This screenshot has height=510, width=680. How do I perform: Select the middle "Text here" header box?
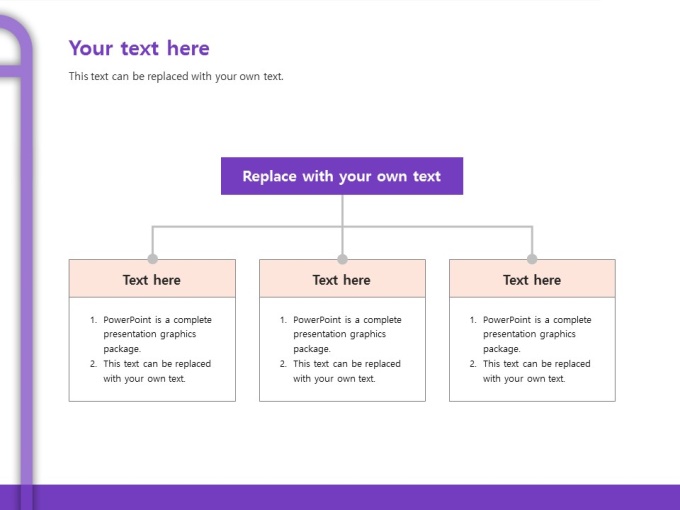pyautogui.click(x=342, y=279)
